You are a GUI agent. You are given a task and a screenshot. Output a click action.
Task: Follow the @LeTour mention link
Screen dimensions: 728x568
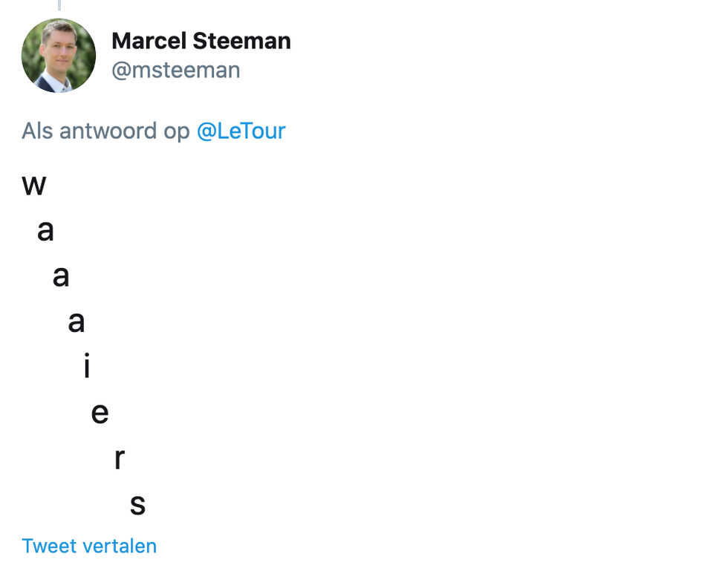pos(241,131)
